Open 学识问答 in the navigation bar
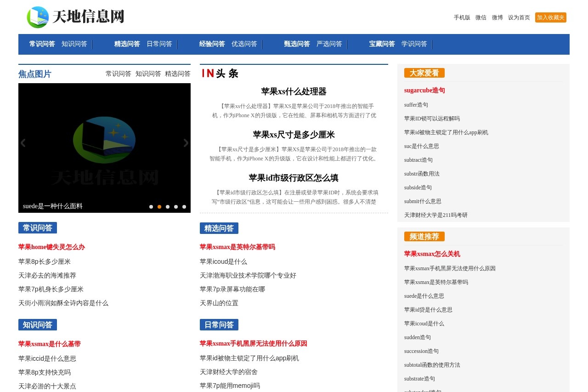Screen dimensions: 588x392 (414, 44)
